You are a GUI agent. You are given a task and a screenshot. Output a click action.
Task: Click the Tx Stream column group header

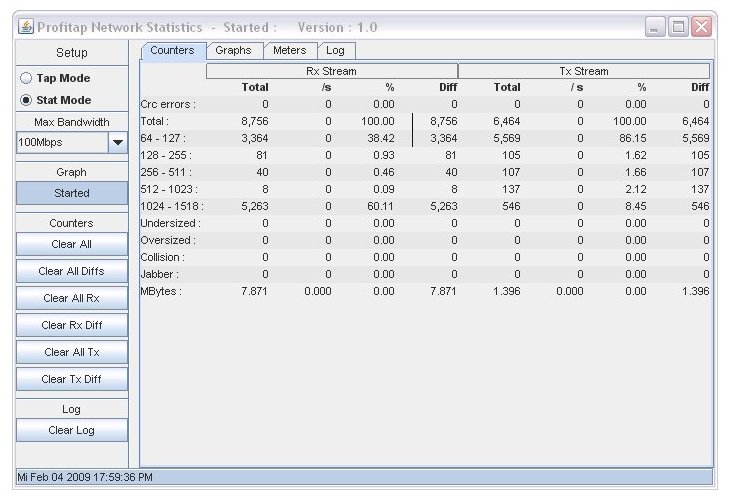[x=584, y=71]
